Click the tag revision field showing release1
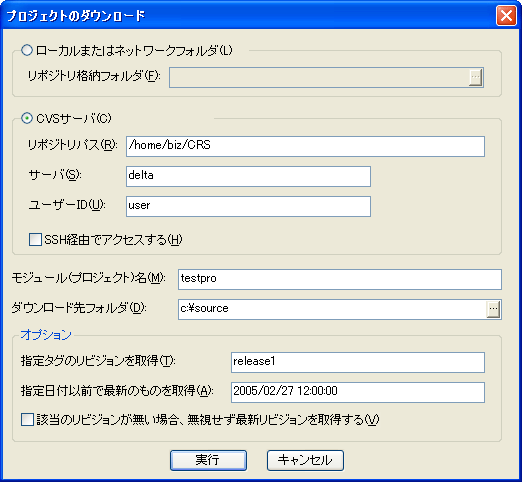 (x=358, y=362)
